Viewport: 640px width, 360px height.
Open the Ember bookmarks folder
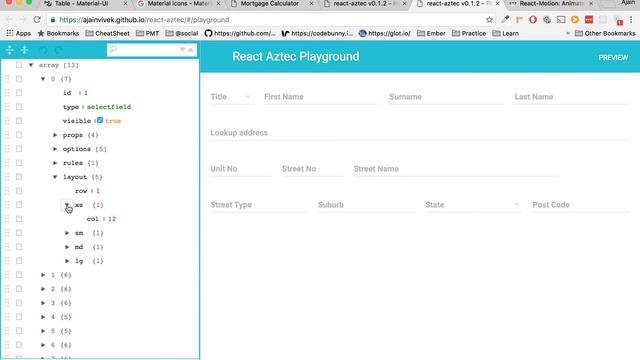[431, 33]
